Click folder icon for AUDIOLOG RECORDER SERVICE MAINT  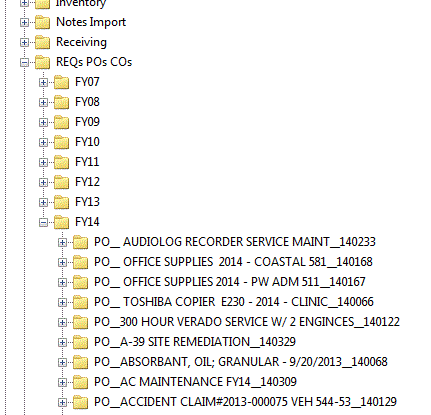pyautogui.click(x=80, y=242)
